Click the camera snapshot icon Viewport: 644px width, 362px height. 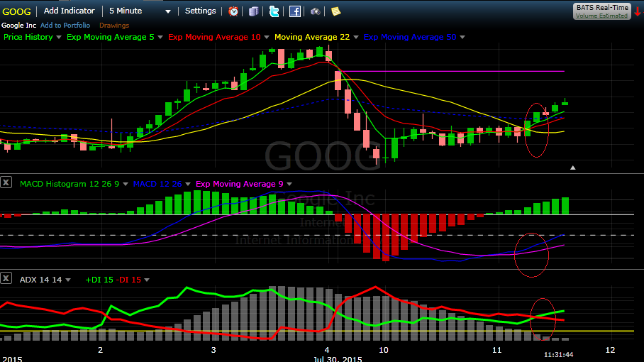click(x=315, y=11)
